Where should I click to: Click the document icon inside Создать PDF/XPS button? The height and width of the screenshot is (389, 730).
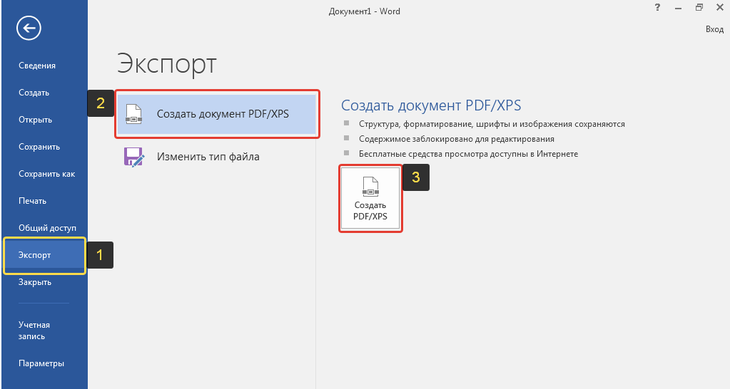[370, 187]
